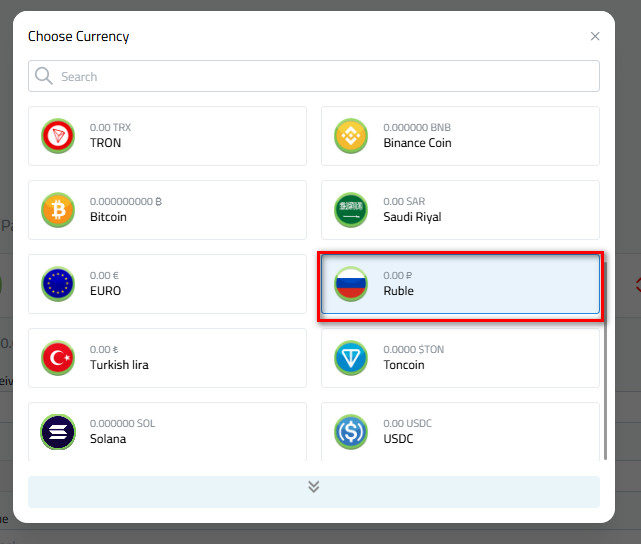Click the 0.00 TRX balance text
641x544 pixels.
tap(110, 128)
